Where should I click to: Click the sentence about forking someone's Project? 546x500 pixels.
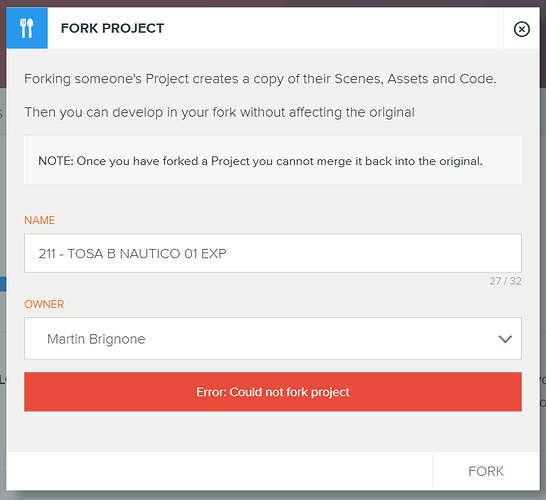(260, 79)
